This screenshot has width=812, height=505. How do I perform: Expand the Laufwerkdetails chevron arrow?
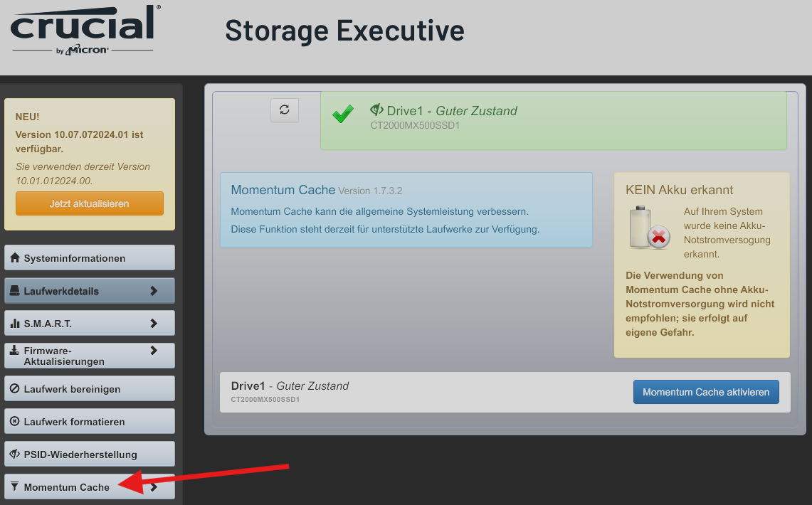(x=154, y=291)
